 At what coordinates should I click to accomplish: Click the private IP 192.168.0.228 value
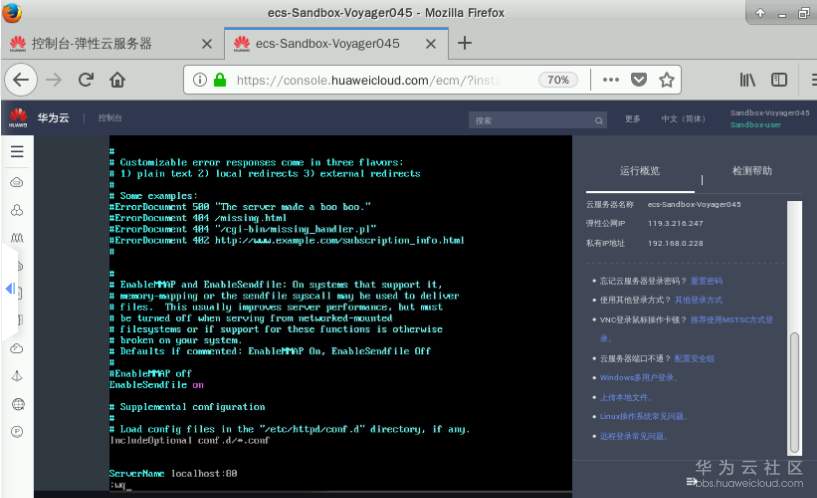click(675, 243)
